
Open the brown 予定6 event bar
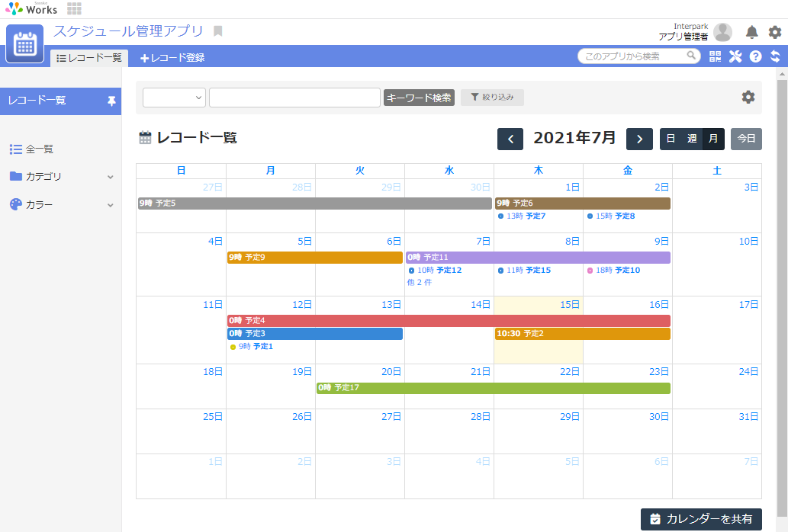point(583,204)
